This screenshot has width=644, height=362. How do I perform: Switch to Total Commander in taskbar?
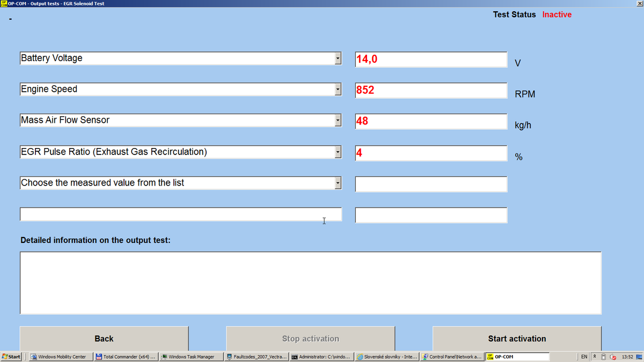coord(126,357)
